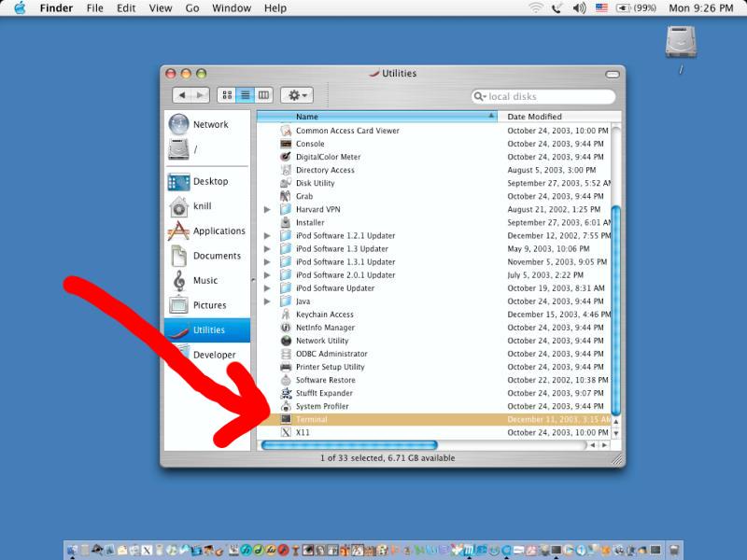Open the Disk Utility icon in list
The width and height of the screenshot is (747, 560).
[x=286, y=183]
